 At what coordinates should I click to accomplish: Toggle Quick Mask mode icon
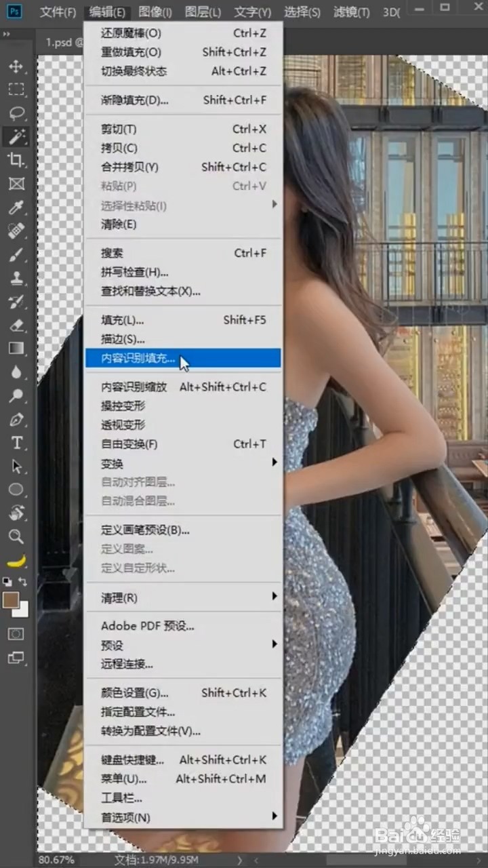[16, 634]
